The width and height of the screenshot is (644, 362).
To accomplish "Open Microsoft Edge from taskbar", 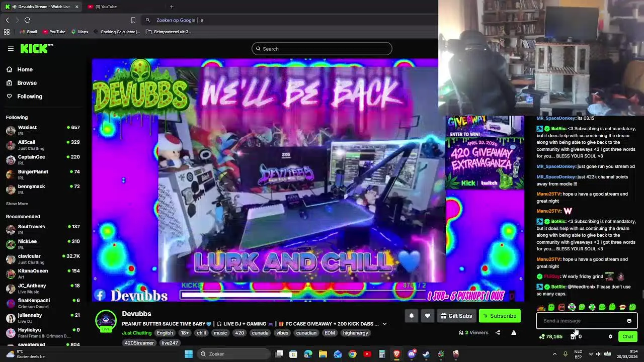I will tap(308, 354).
